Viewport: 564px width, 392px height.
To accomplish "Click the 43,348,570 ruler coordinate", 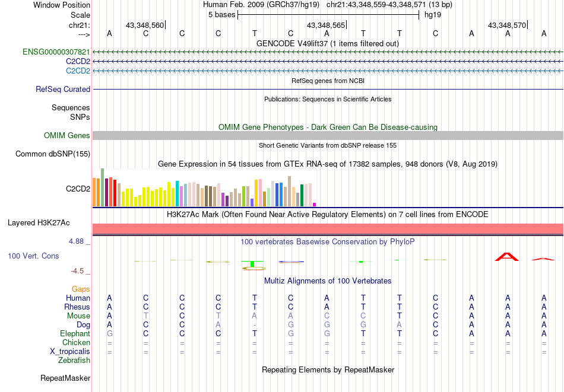I will tap(507, 25).
